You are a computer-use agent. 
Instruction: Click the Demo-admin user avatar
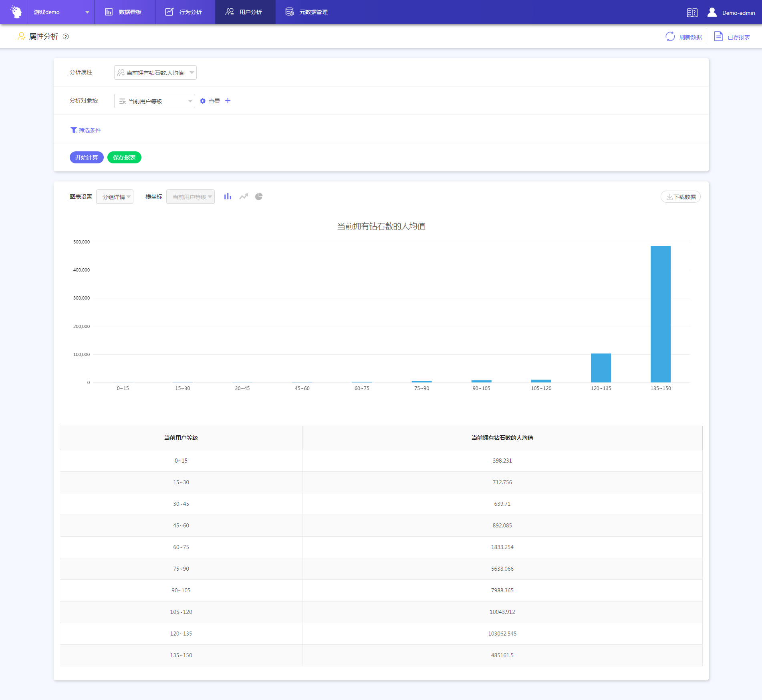[x=712, y=12]
